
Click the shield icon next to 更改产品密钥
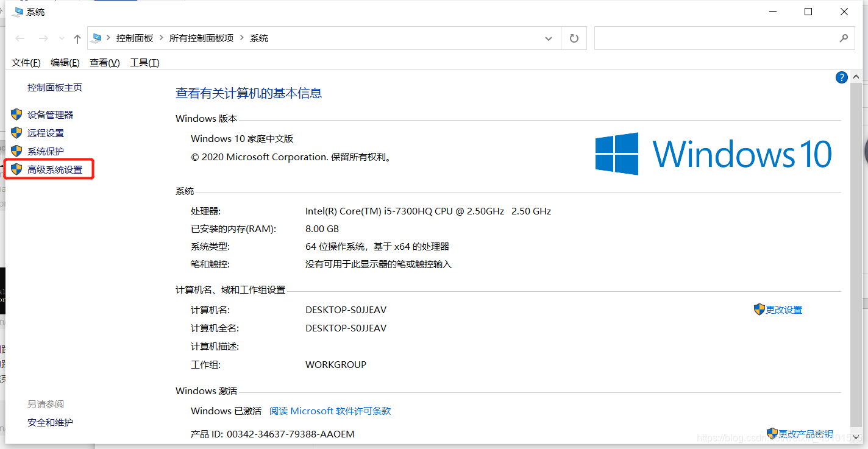(772, 434)
